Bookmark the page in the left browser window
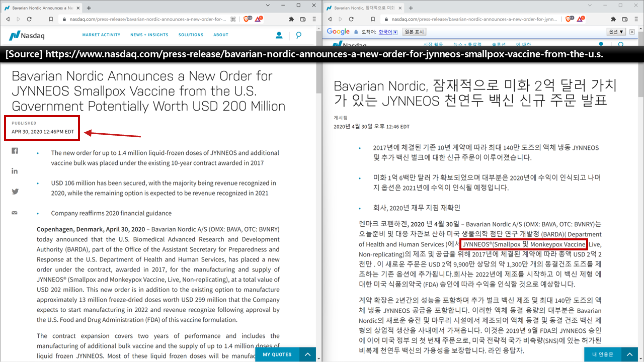644x362 pixels. click(x=51, y=19)
